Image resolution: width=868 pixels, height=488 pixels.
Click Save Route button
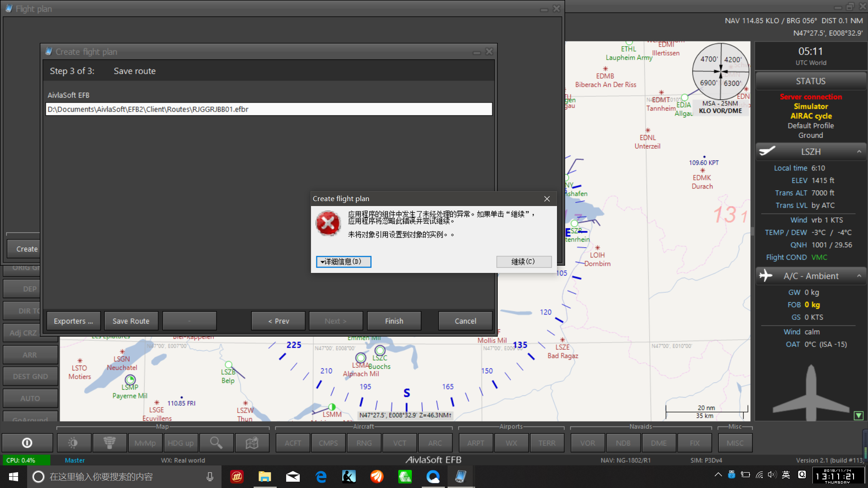131,320
